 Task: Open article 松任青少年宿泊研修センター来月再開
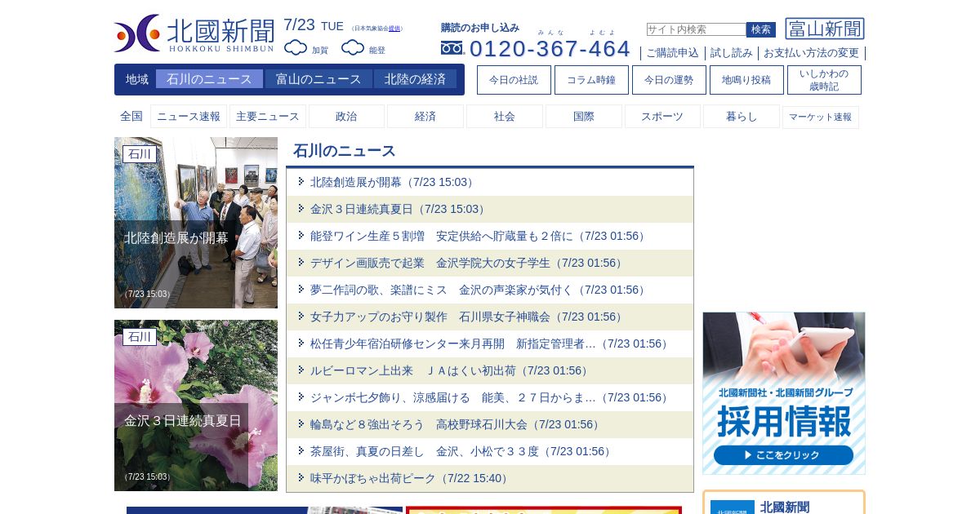(x=489, y=343)
